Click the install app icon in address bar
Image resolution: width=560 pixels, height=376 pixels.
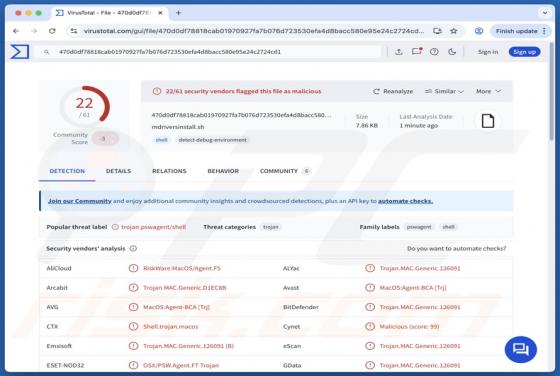tap(437, 31)
